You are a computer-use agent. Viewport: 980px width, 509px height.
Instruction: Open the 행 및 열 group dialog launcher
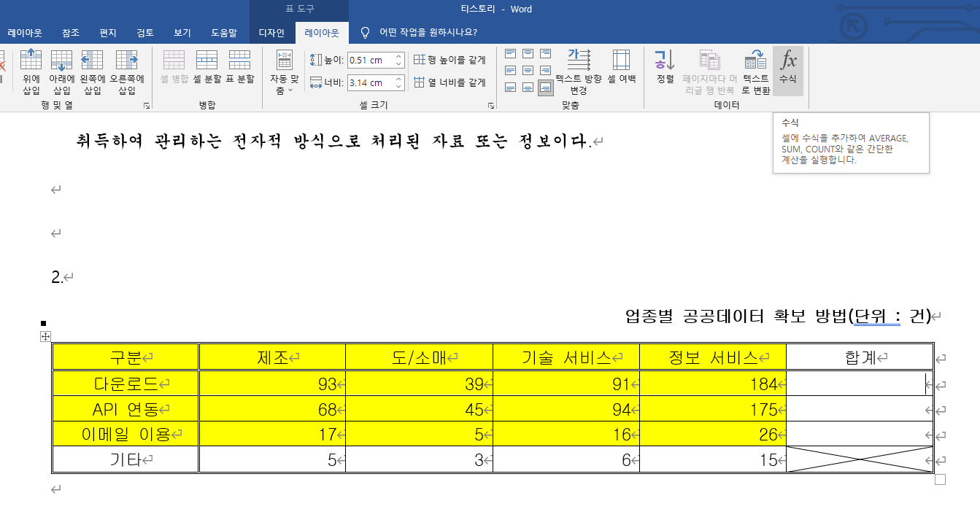click(x=147, y=106)
